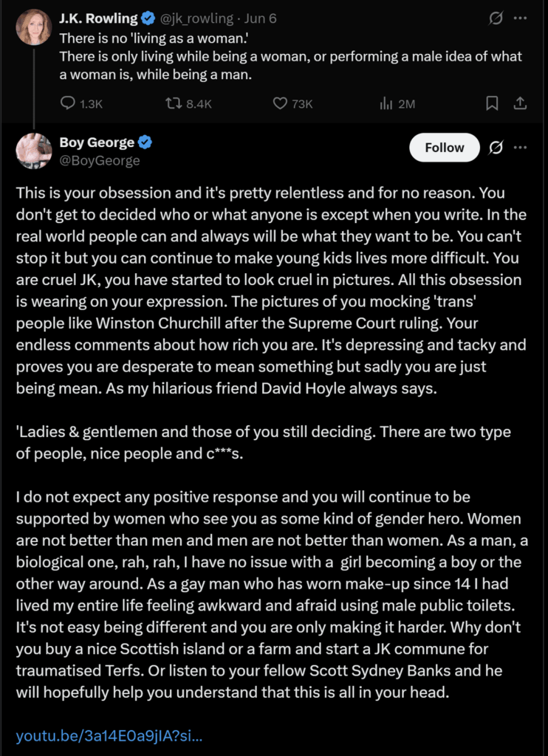Click the @BoyGeorge handle

click(x=100, y=160)
